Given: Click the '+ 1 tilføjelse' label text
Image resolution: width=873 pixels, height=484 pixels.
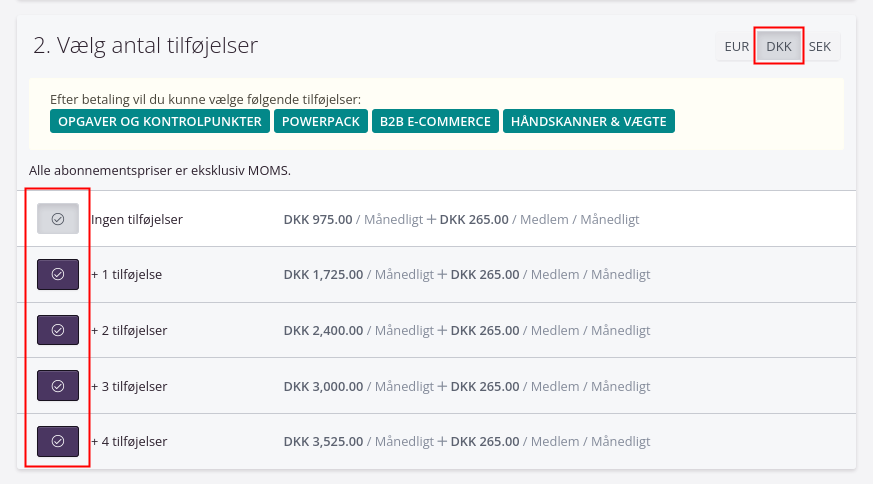Looking at the screenshot, I should tap(126, 274).
